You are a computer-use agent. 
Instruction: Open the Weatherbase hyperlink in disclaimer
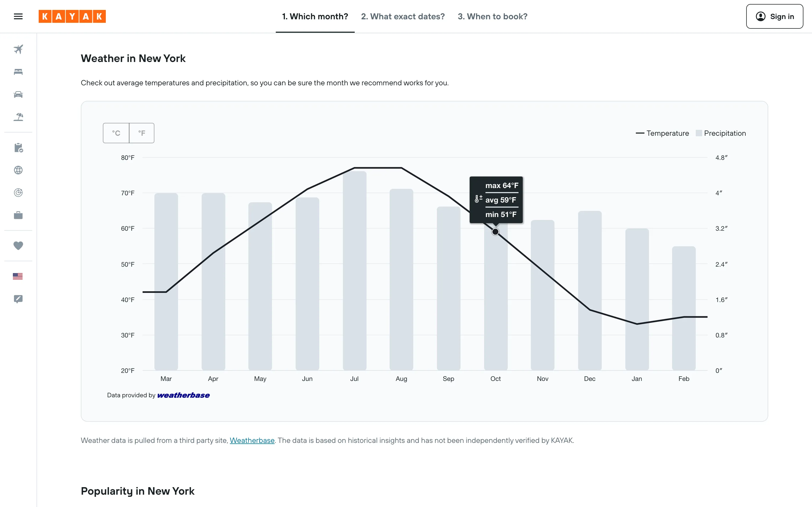coord(252,440)
